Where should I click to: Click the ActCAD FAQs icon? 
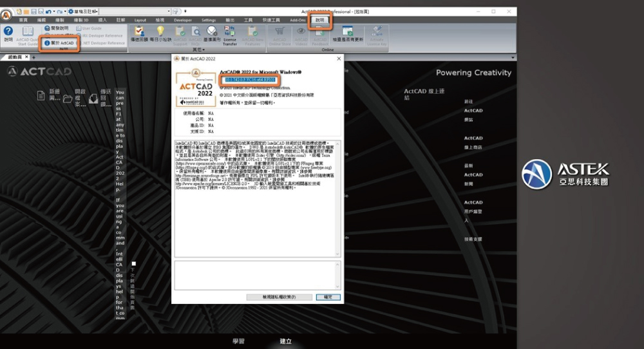[196, 35]
